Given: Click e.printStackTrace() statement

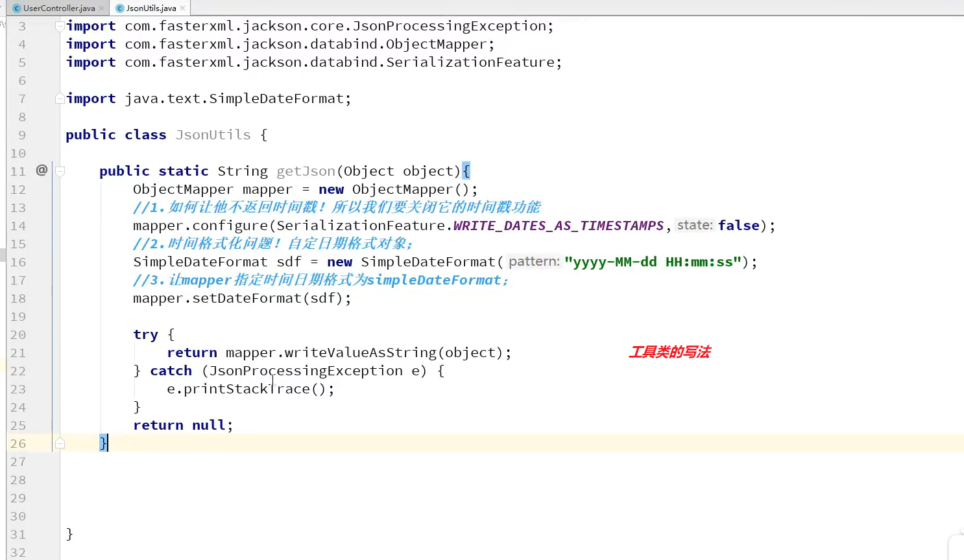Looking at the screenshot, I should pos(250,389).
